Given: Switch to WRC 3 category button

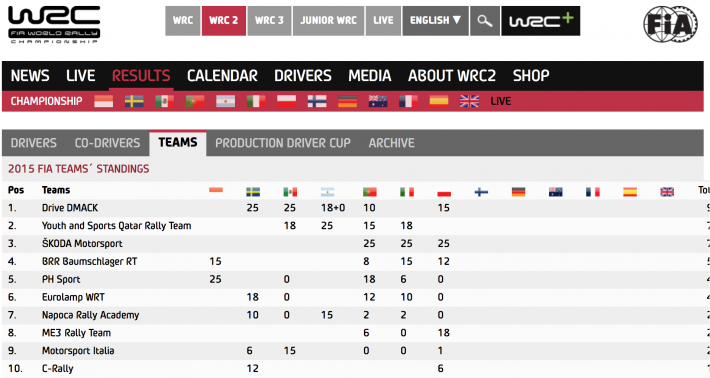Looking at the screenshot, I should (x=269, y=21).
